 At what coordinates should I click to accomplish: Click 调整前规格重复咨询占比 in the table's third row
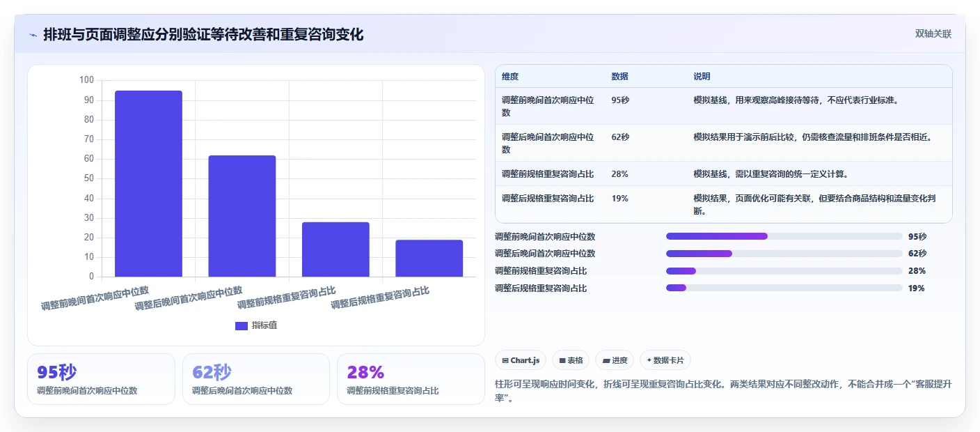coord(548,173)
